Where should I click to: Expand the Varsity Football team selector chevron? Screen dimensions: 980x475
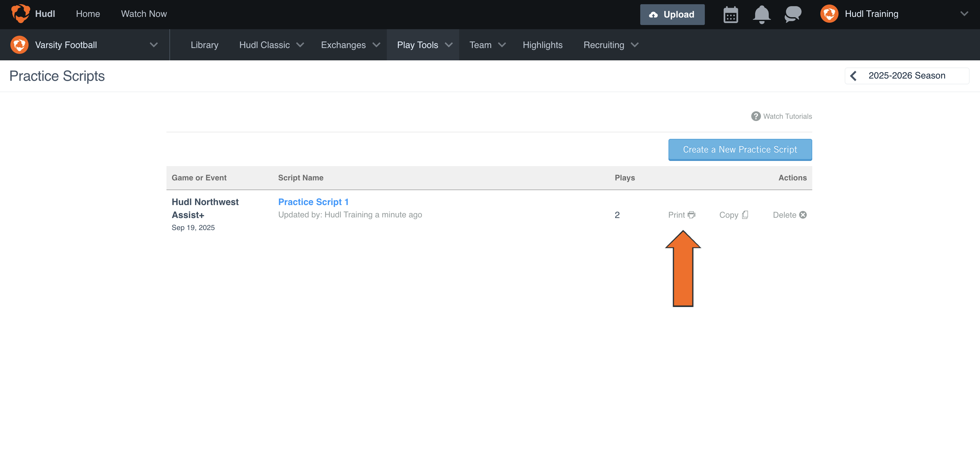tap(153, 45)
